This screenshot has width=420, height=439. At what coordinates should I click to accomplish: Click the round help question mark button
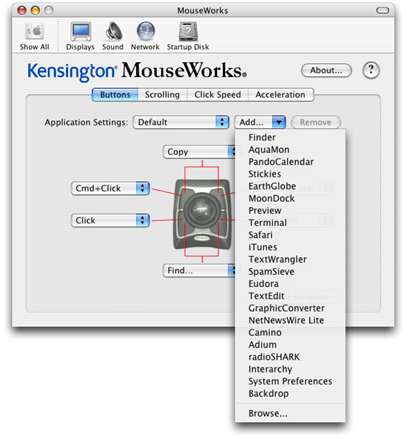coord(371,70)
